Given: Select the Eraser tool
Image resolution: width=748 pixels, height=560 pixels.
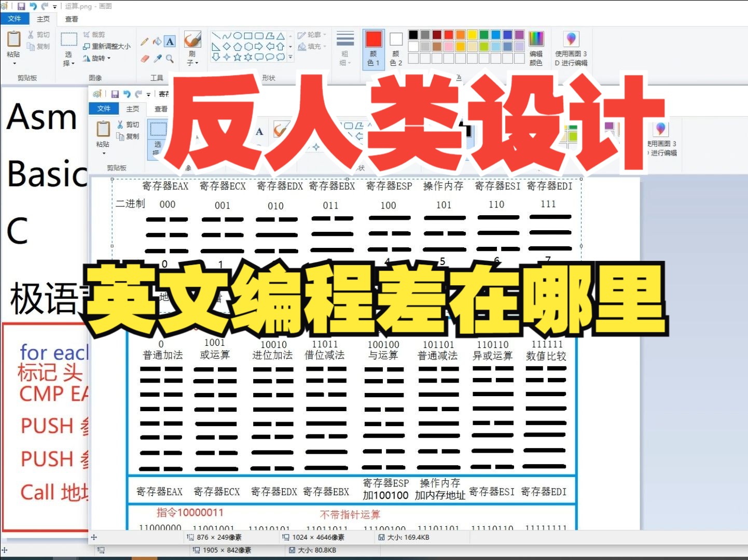Looking at the screenshot, I should tap(146, 58).
